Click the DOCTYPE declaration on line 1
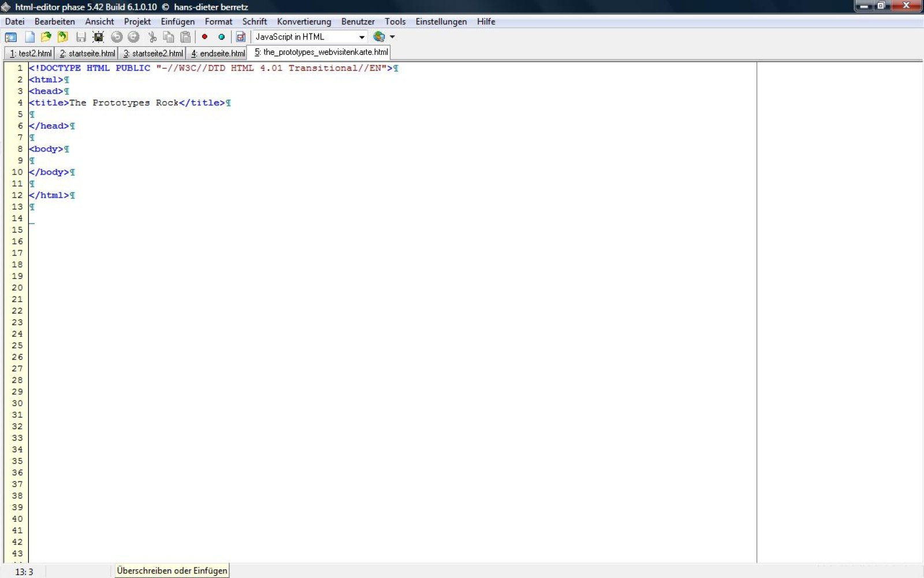 click(211, 68)
